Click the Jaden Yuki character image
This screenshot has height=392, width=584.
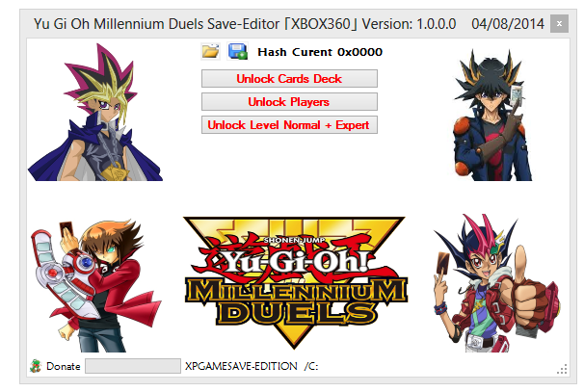point(95,285)
